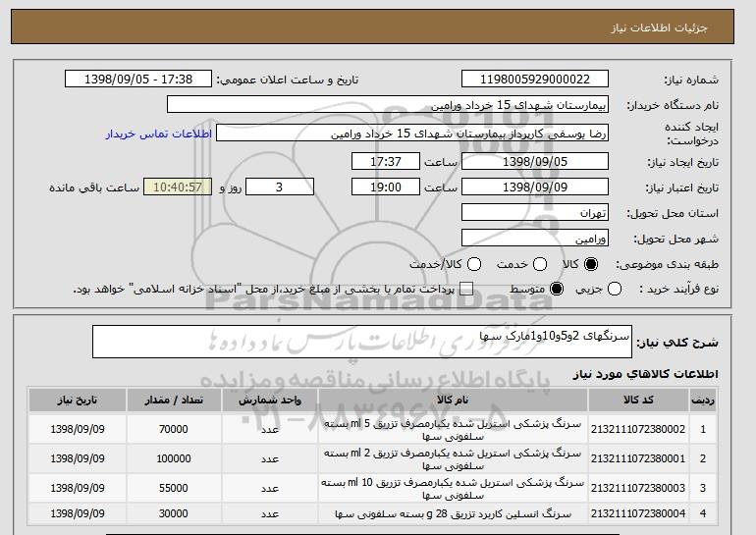Click the delivery province field تهران
Viewport: 756px width, 535px height.
click(535, 213)
